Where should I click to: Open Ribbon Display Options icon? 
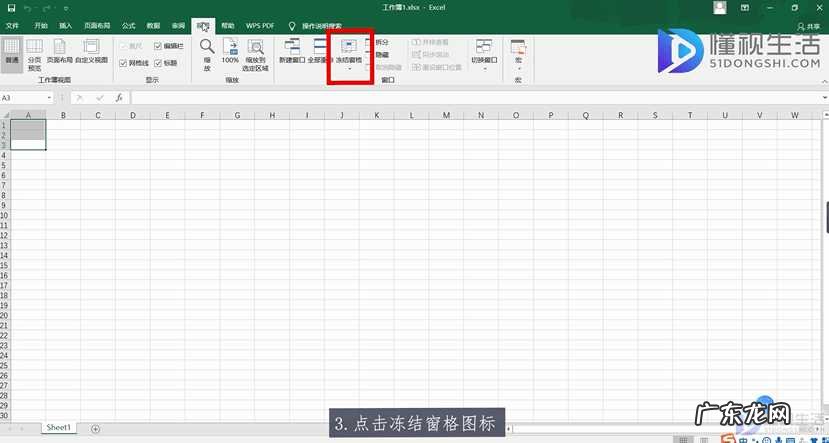click(x=745, y=8)
